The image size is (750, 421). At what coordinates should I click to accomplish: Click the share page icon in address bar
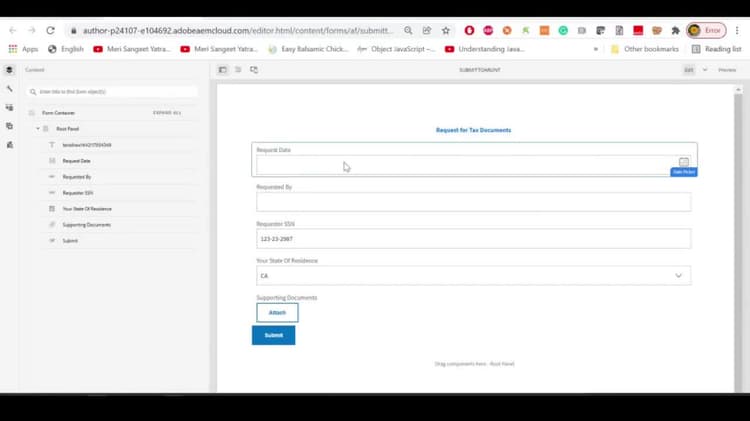pos(427,30)
